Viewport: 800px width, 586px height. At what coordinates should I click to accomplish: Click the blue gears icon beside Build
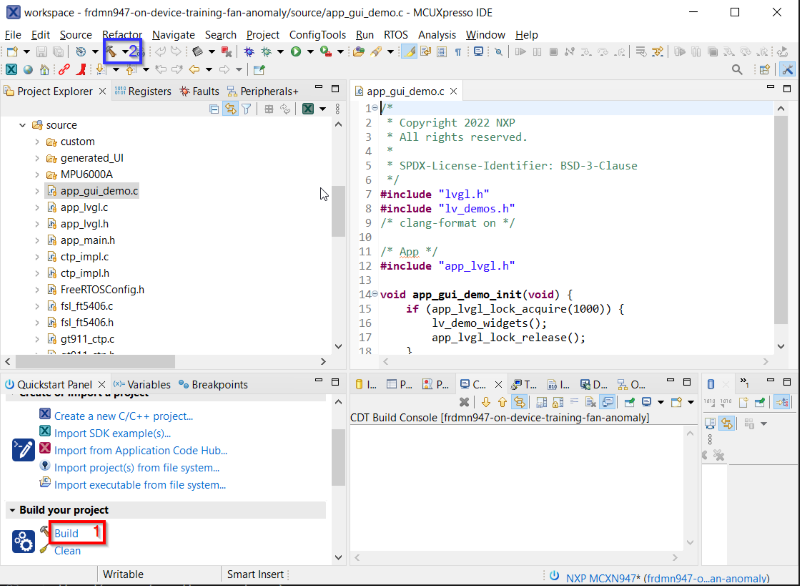tap(23, 541)
